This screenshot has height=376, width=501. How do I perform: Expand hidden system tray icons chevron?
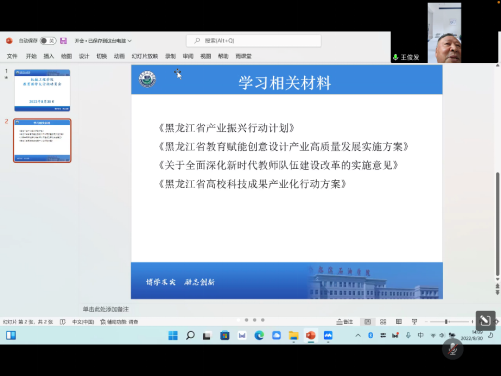[x=358, y=335]
